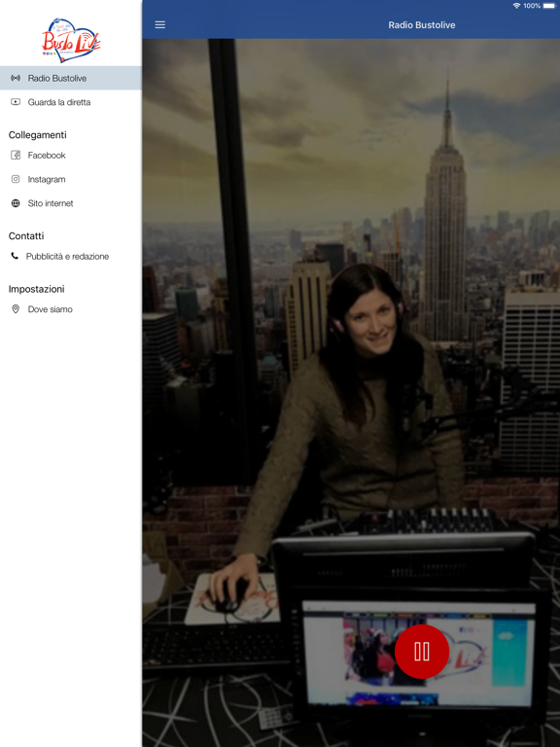Open the hamburger menu icon
This screenshot has width=560, height=747.
[160, 24]
